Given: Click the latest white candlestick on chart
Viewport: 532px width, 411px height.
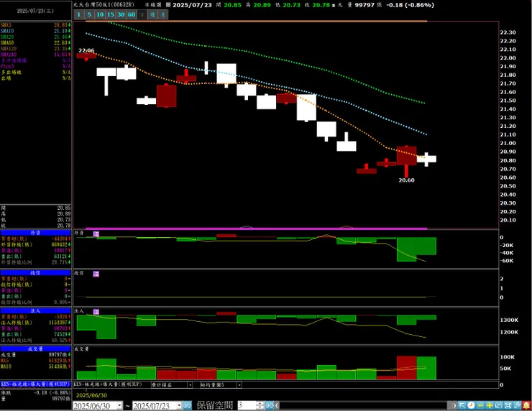Looking at the screenshot, I should [x=426, y=159].
